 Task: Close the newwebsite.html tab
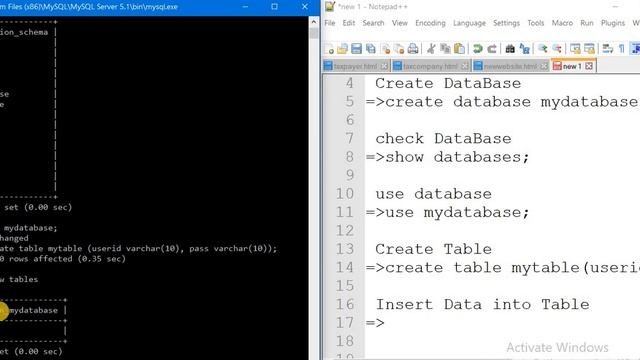(x=544, y=66)
